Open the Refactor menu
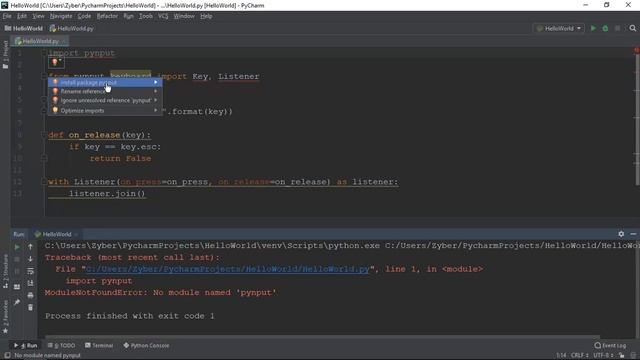 click(107, 16)
